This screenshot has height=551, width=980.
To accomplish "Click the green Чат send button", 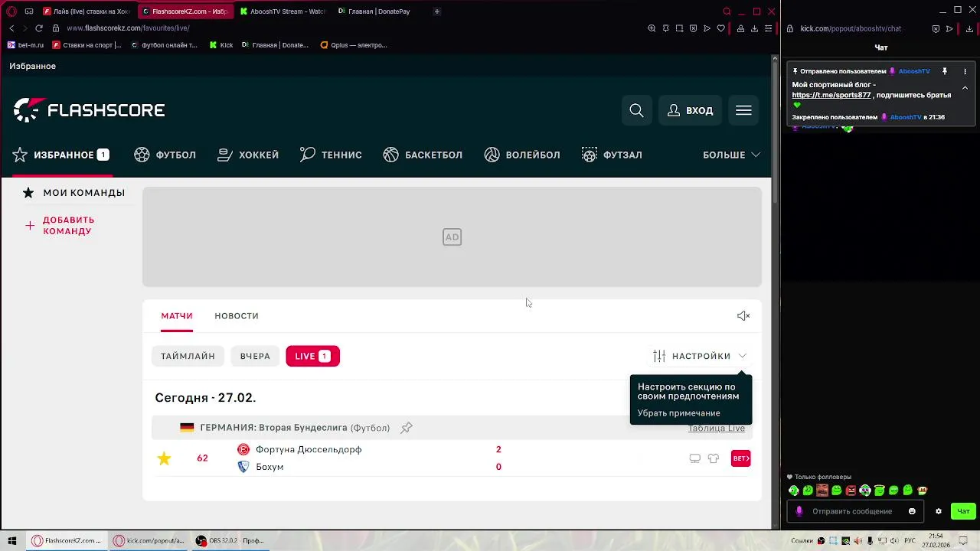I will [x=963, y=511].
